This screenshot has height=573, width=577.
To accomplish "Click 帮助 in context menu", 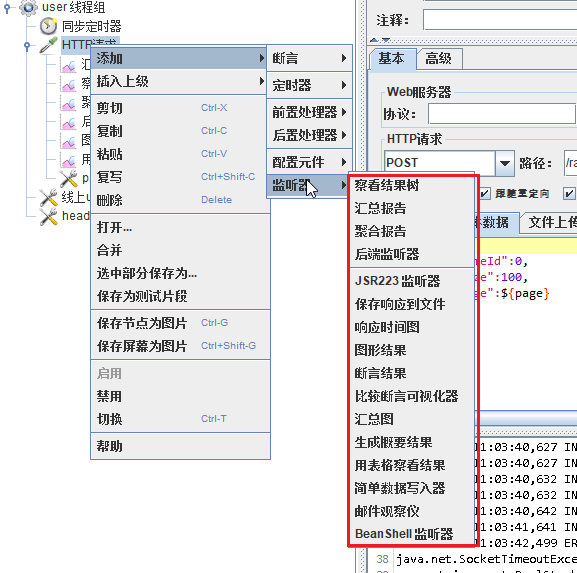I will [179, 446].
